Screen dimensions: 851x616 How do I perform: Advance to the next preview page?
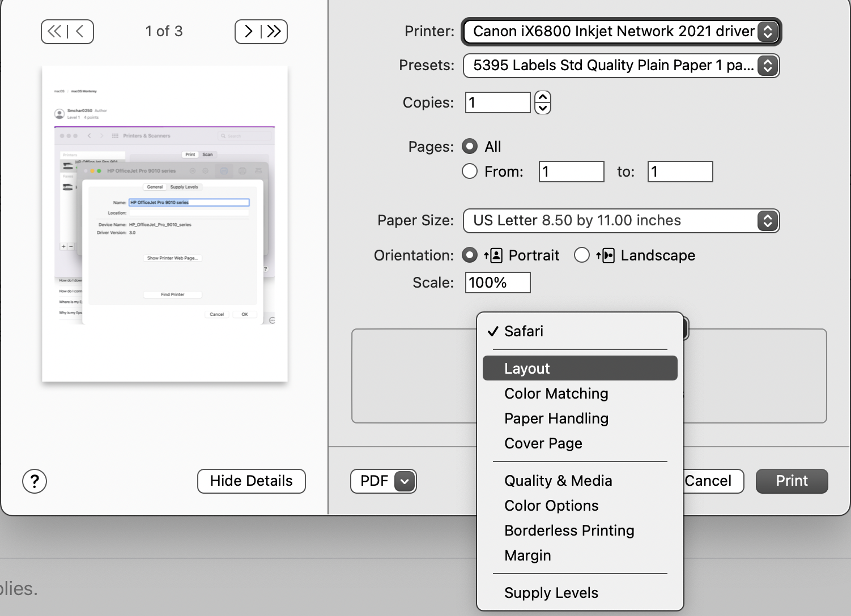[248, 32]
